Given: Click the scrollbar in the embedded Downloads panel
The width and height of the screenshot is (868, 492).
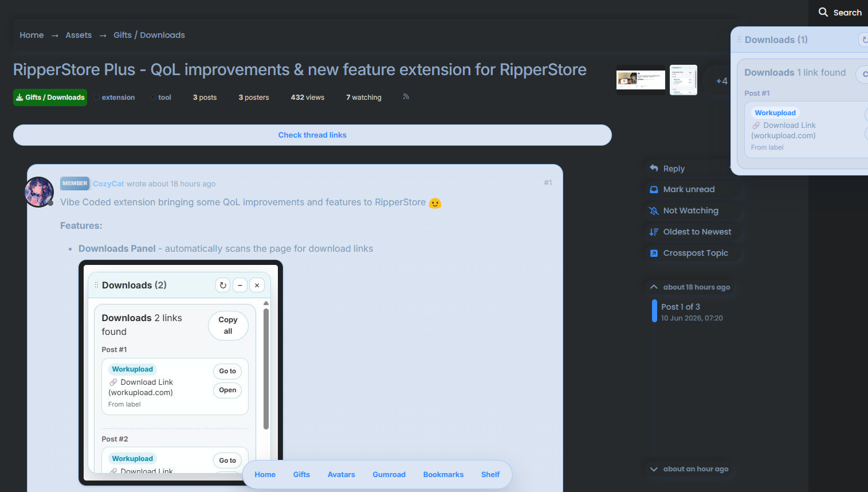Looking at the screenshot, I should coord(266,369).
